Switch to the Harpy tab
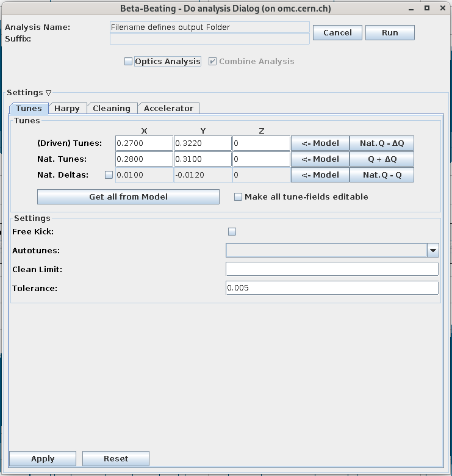Screen dimensions: 452x476 [x=67, y=109]
